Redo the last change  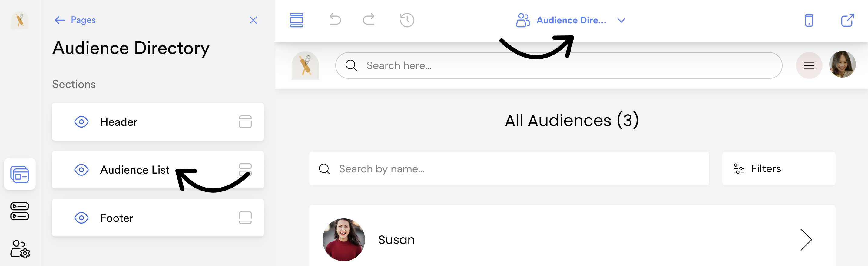369,20
